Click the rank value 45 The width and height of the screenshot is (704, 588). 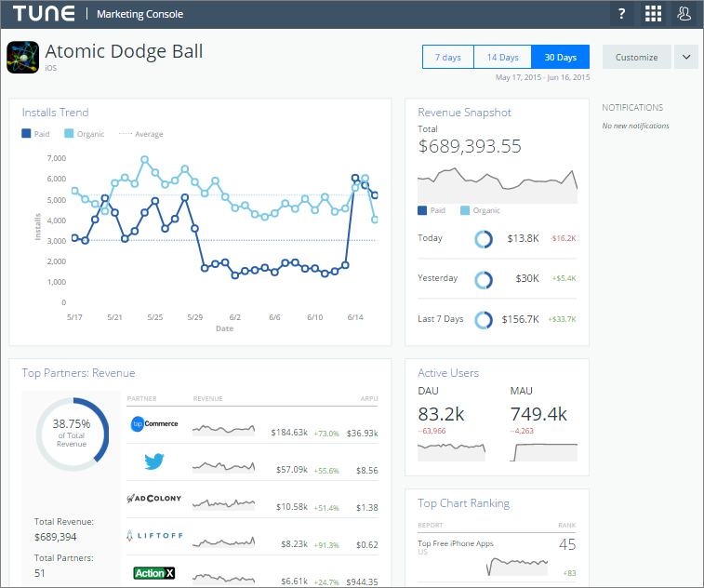pos(567,544)
